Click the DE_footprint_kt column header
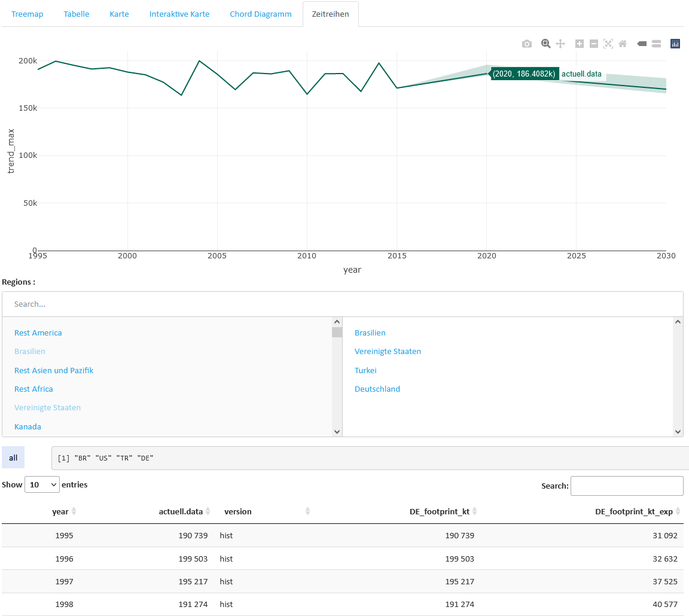 click(440, 511)
